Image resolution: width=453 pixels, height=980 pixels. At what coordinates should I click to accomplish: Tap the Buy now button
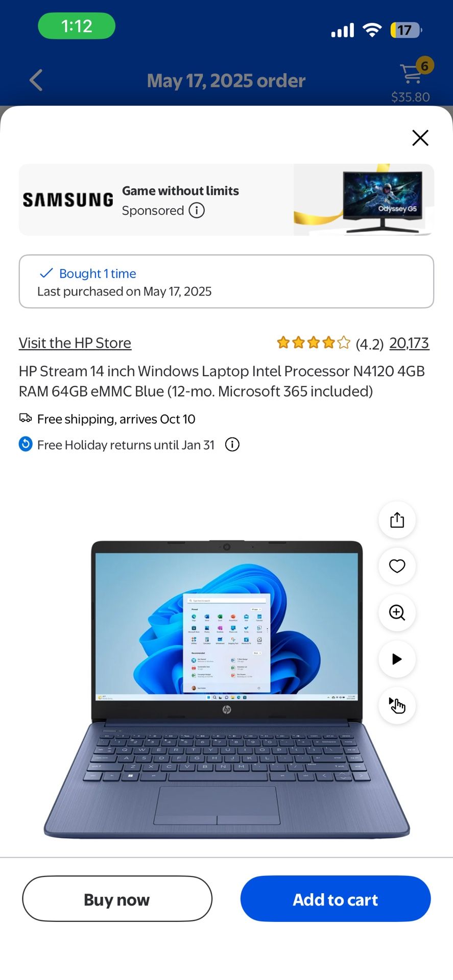click(x=117, y=899)
